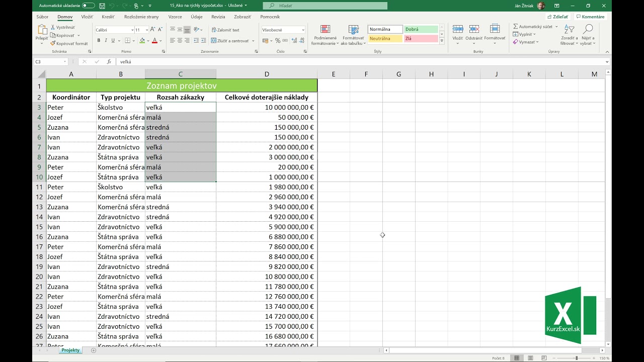
Task: Align text right
Action: click(x=187, y=41)
